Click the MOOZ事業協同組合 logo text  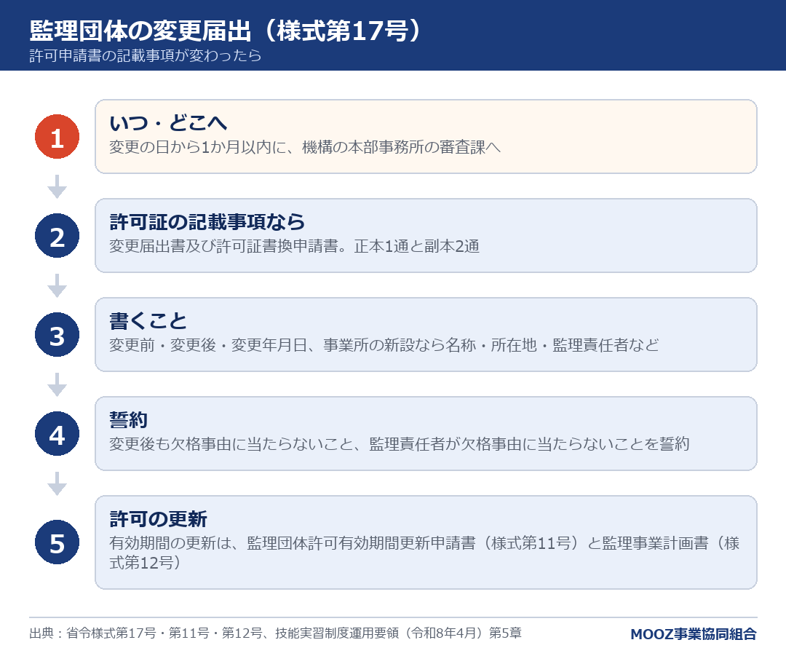coord(694,634)
